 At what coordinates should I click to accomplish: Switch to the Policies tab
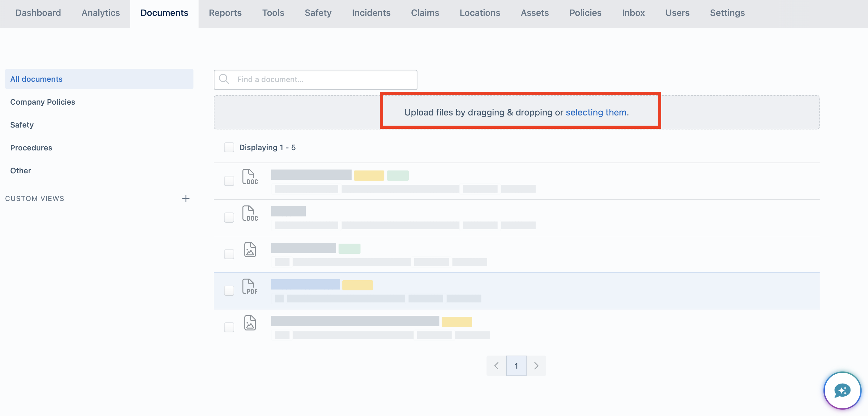[x=585, y=13]
